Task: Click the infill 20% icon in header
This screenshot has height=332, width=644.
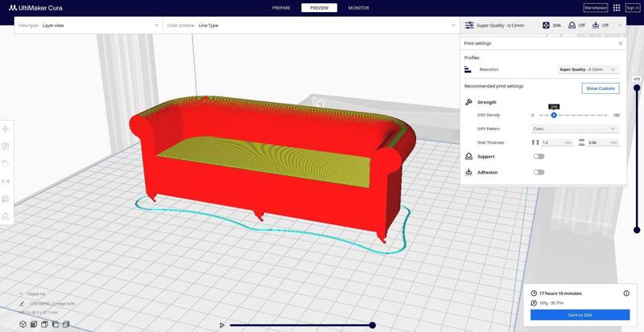Action: coord(546,26)
